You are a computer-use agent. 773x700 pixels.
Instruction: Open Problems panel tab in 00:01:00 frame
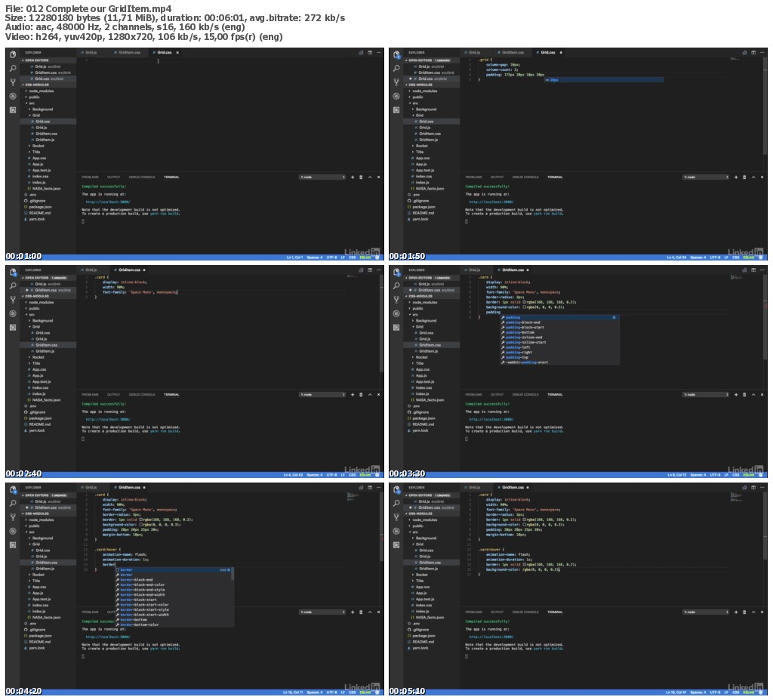pyautogui.click(x=91, y=177)
